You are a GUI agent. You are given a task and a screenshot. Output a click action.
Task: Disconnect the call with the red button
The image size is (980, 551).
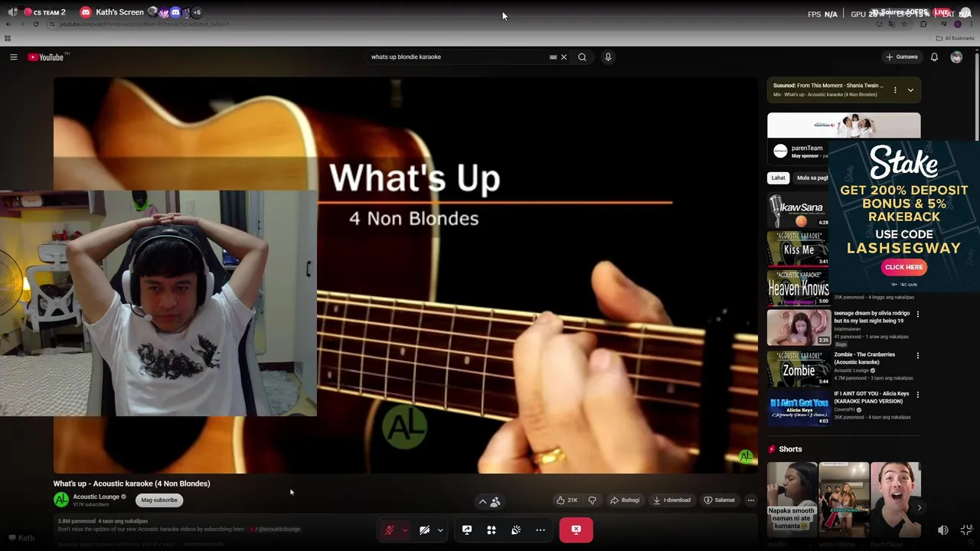576,530
